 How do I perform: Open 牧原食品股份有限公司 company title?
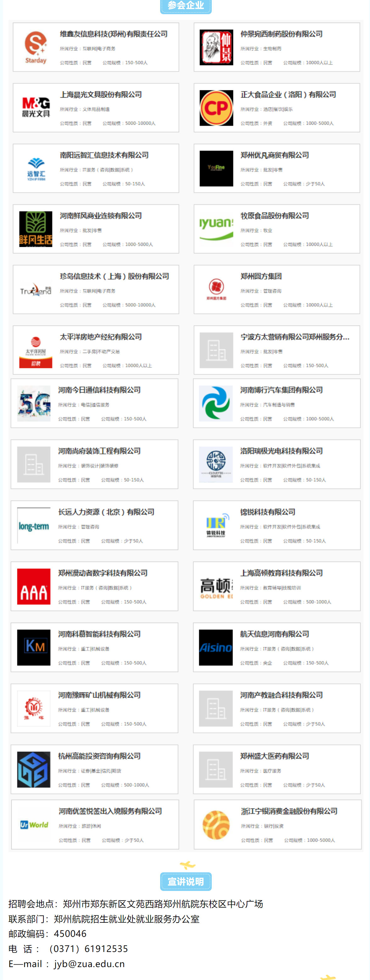tap(275, 216)
